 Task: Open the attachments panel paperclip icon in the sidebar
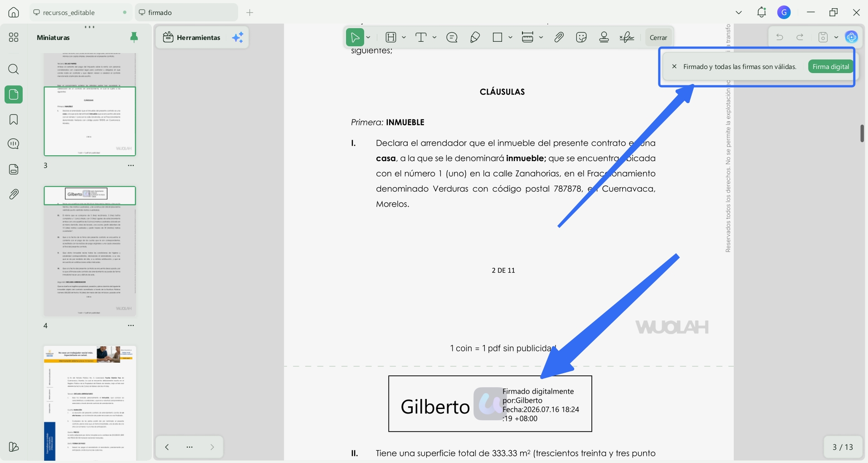(14, 194)
